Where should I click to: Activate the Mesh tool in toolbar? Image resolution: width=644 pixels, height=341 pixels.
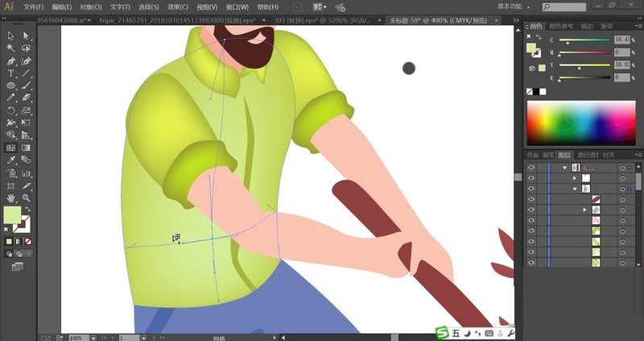(x=11, y=148)
